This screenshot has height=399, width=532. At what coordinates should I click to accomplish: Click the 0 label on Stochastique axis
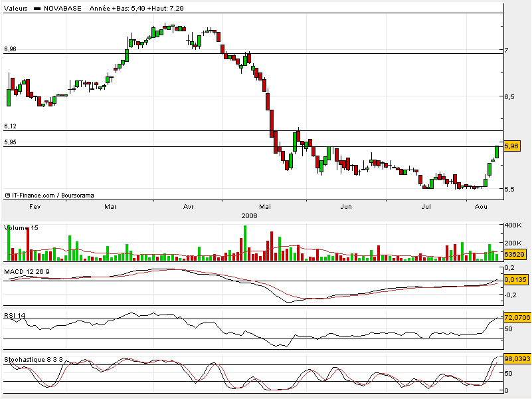506,391
